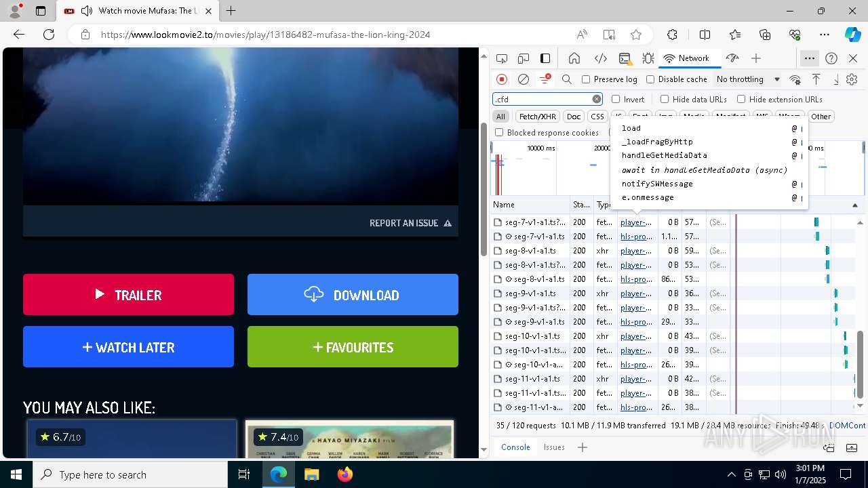868x488 pixels.
Task: Enable the Preserve log checkbox
Action: coord(586,79)
